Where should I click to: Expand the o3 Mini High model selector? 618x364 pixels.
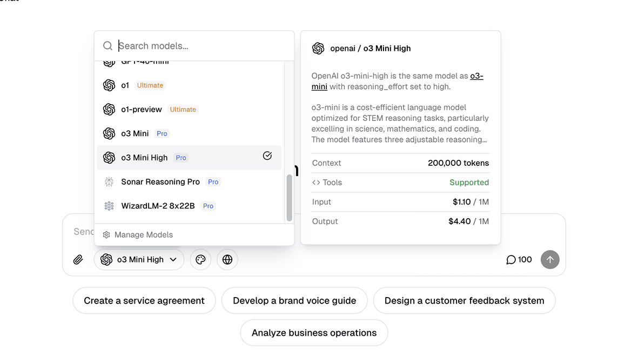point(139,260)
